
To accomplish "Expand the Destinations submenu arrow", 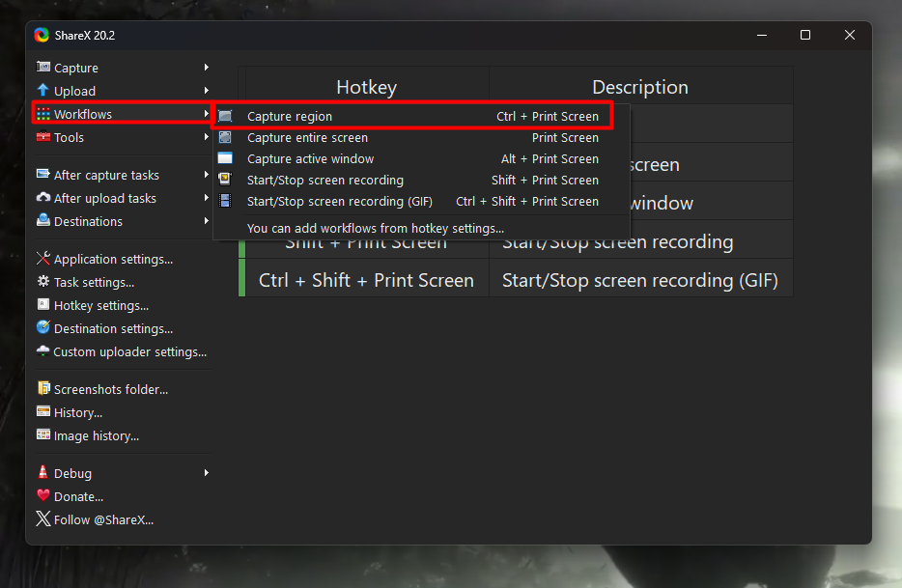I will pos(206,221).
